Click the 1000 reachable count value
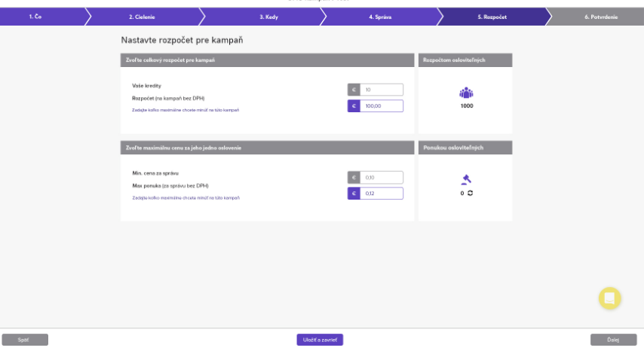 coord(467,106)
